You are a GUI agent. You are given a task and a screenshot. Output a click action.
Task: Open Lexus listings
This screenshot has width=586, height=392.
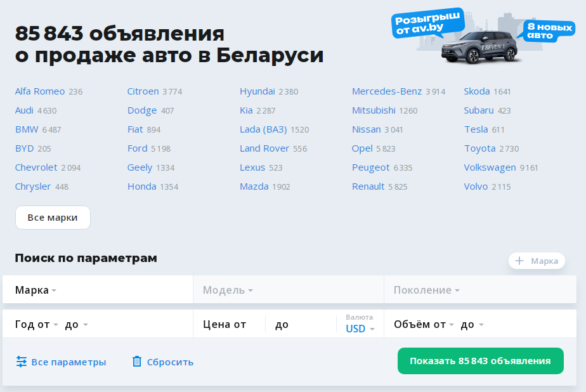(252, 168)
